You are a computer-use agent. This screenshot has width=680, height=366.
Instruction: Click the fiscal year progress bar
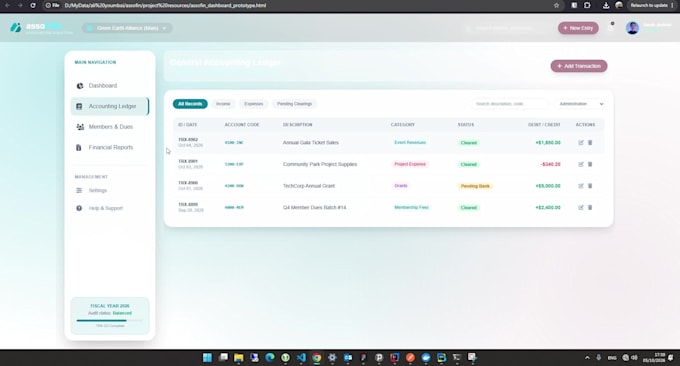(x=109, y=320)
